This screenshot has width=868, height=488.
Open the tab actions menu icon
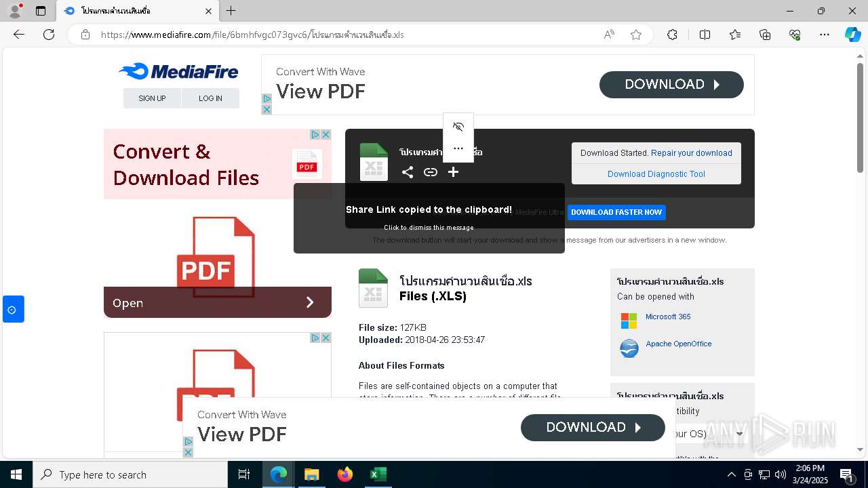coord(41,11)
